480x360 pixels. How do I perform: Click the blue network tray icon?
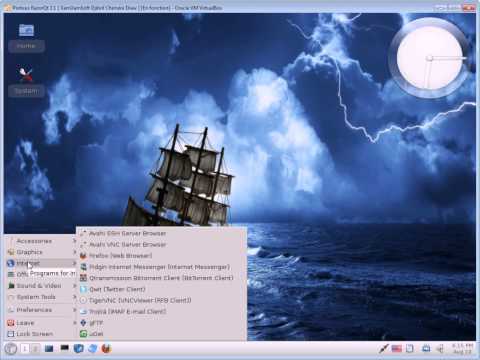[426, 349]
